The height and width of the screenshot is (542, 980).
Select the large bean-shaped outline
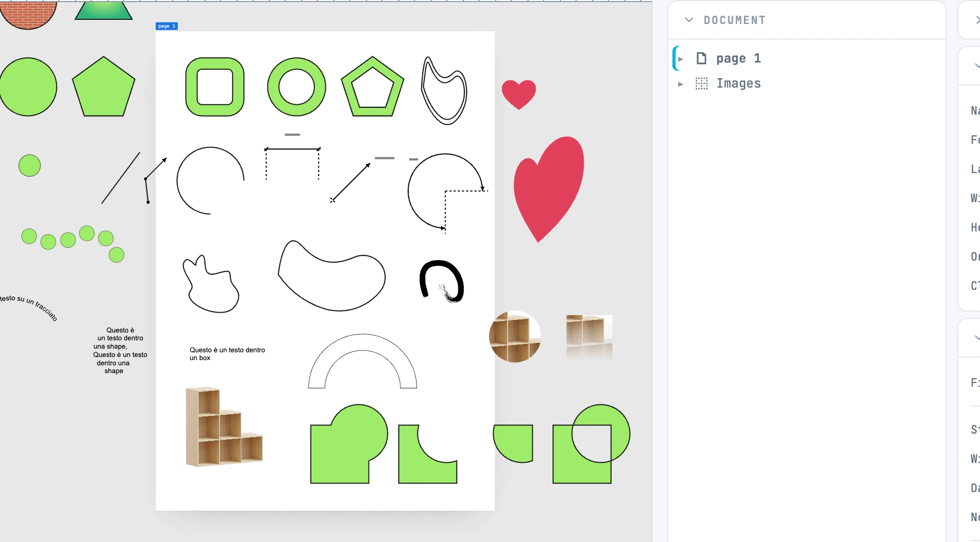(332, 276)
